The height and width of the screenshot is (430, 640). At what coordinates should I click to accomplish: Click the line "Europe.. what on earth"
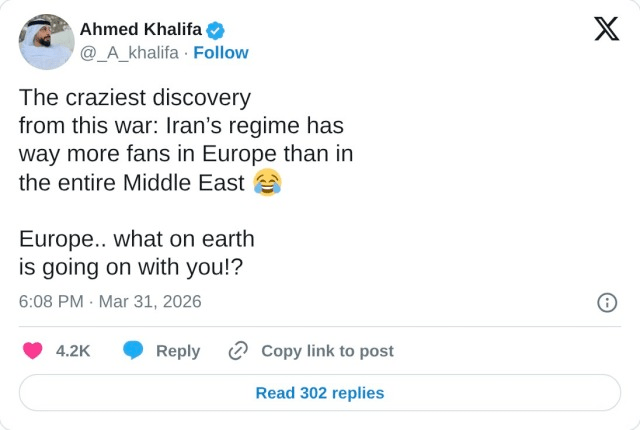click(137, 240)
